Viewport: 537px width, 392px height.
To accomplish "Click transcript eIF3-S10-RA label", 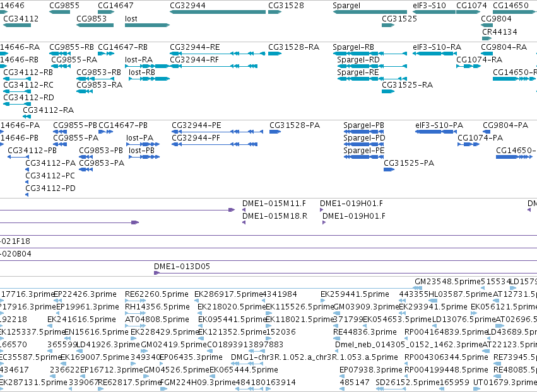I will [437, 47].
